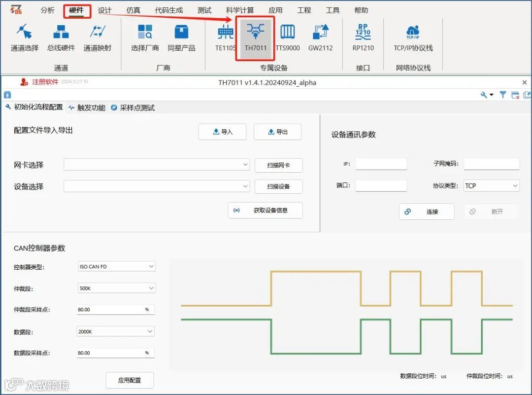Open the 总线硬件 bus hardware tool
Screen dimensions: 532x395
tap(61, 37)
